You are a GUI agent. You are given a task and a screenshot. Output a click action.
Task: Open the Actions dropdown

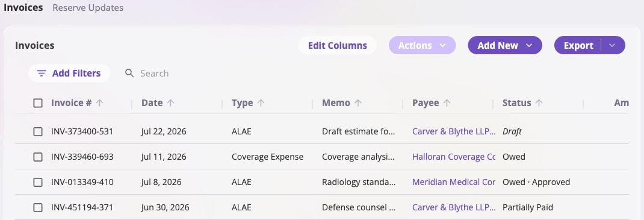[x=423, y=45]
